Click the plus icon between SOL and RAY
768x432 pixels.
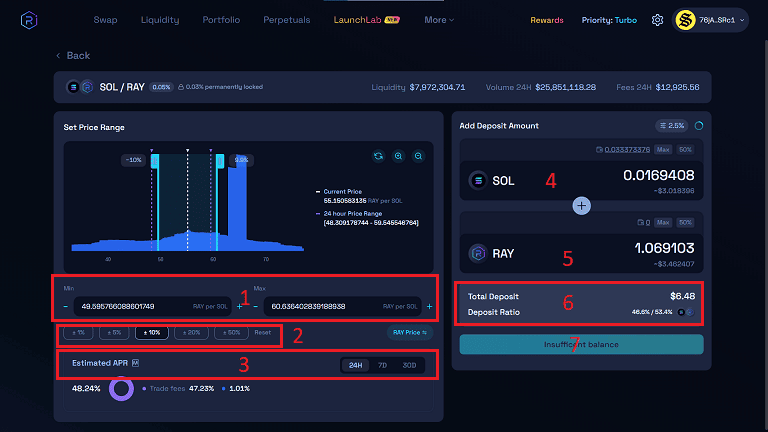point(581,206)
